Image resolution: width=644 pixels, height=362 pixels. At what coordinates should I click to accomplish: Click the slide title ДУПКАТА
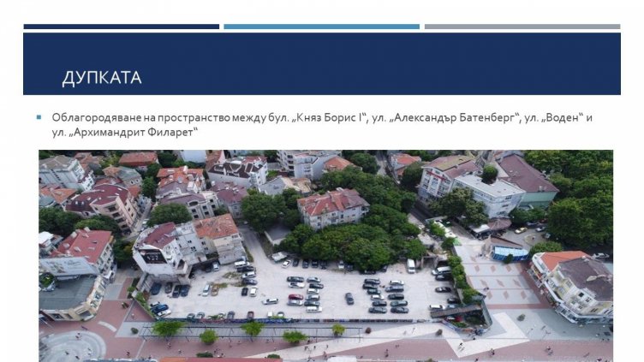pyautogui.click(x=101, y=78)
